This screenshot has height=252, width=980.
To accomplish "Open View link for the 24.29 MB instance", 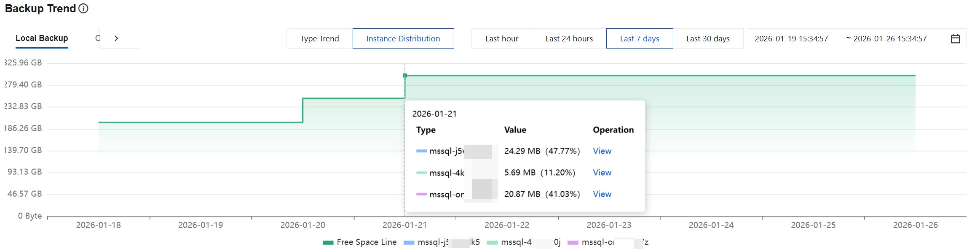I will click(x=602, y=151).
